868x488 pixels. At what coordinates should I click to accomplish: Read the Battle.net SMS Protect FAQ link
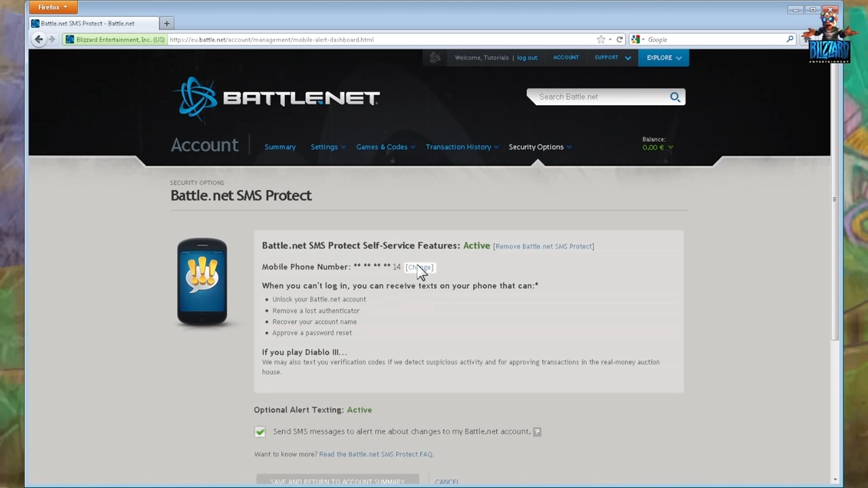click(376, 454)
